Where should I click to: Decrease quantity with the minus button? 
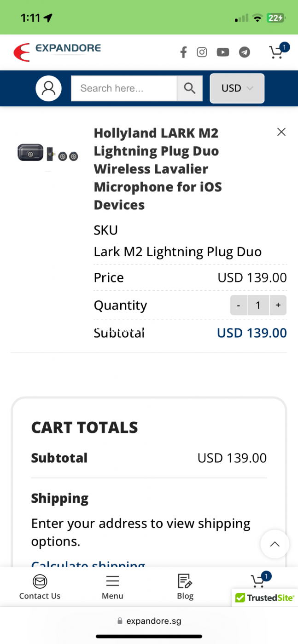(x=239, y=305)
